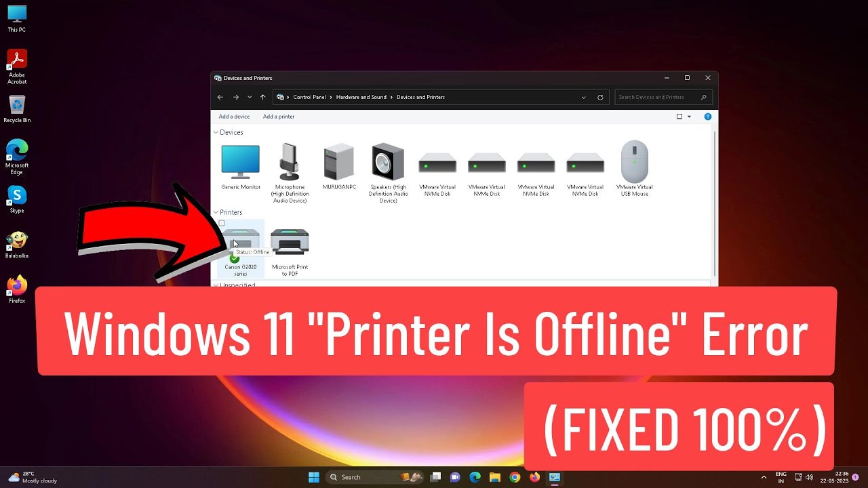Image resolution: width=868 pixels, height=488 pixels.
Task: Click Search Devices and Printers field
Action: (x=663, y=97)
